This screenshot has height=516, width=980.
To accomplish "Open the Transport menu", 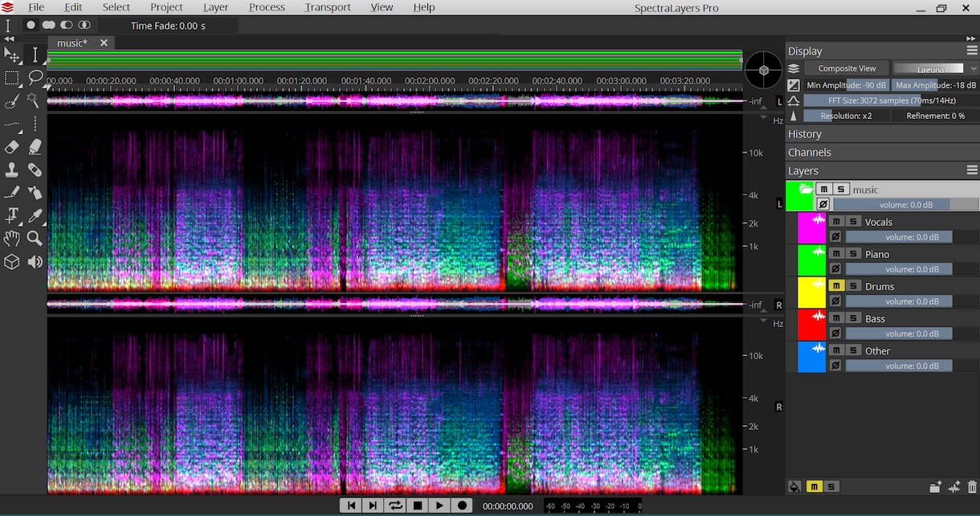I will click(x=327, y=7).
